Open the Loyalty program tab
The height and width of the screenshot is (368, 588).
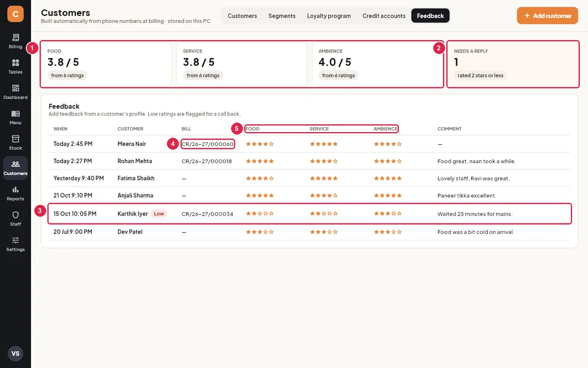click(329, 16)
